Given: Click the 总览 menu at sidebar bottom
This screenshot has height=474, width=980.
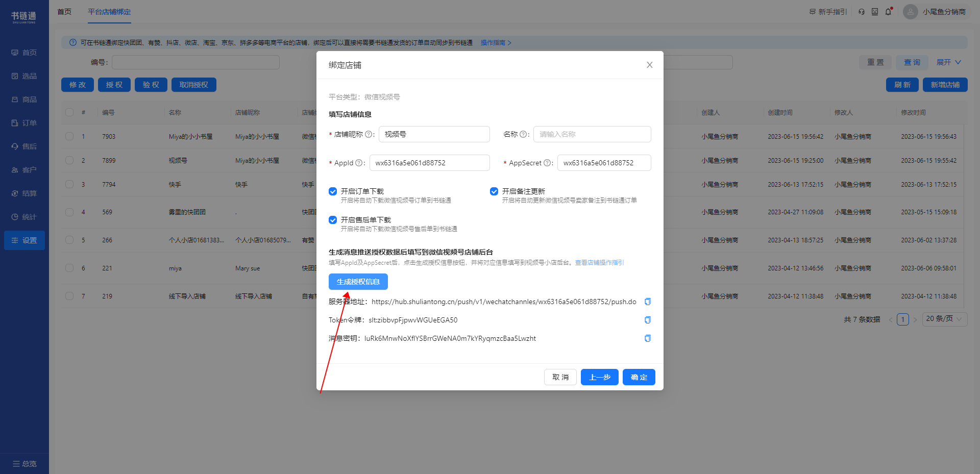Looking at the screenshot, I should (24, 464).
